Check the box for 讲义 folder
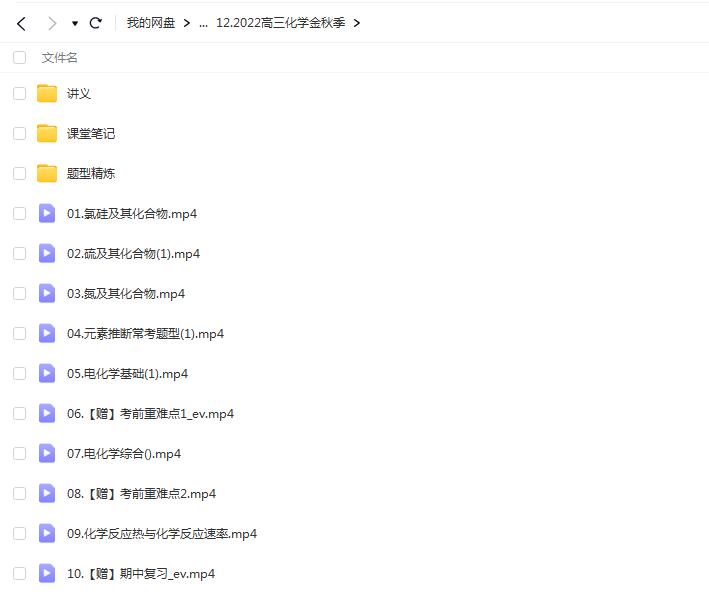This screenshot has width=709, height=602. (x=19, y=93)
